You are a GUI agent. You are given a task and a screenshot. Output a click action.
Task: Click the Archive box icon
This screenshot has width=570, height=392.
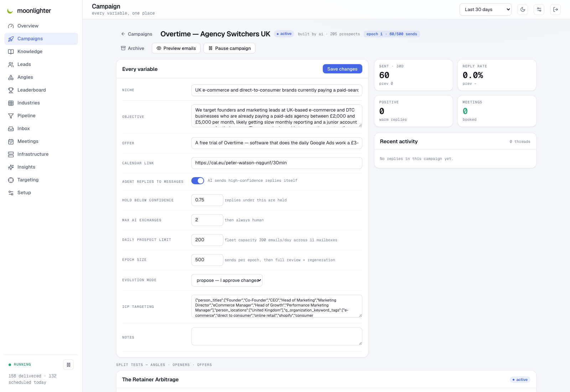[123, 48]
